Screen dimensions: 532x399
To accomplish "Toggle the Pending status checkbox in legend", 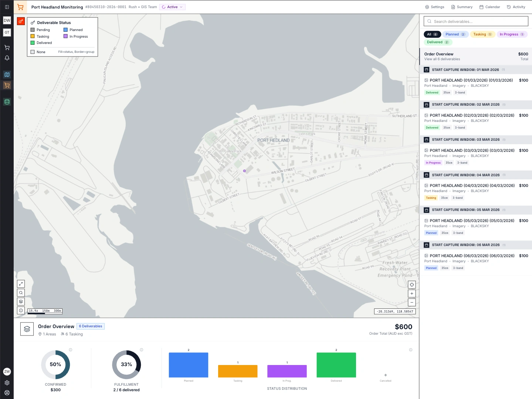I will tap(33, 30).
